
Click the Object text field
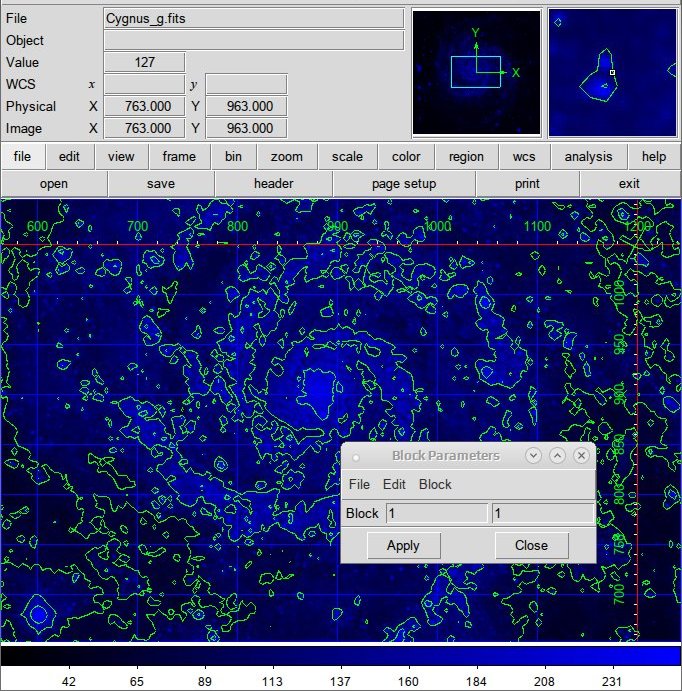[x=254, y=41]
